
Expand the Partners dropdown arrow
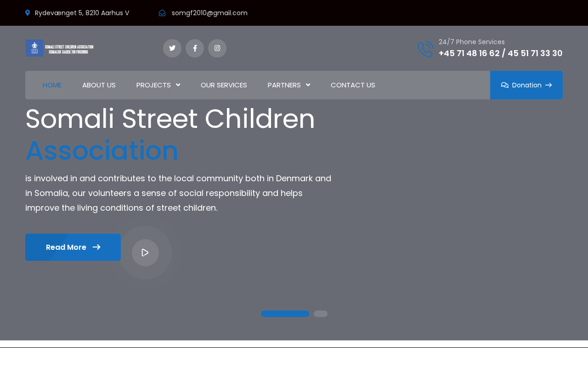click(x=308, y=85)
